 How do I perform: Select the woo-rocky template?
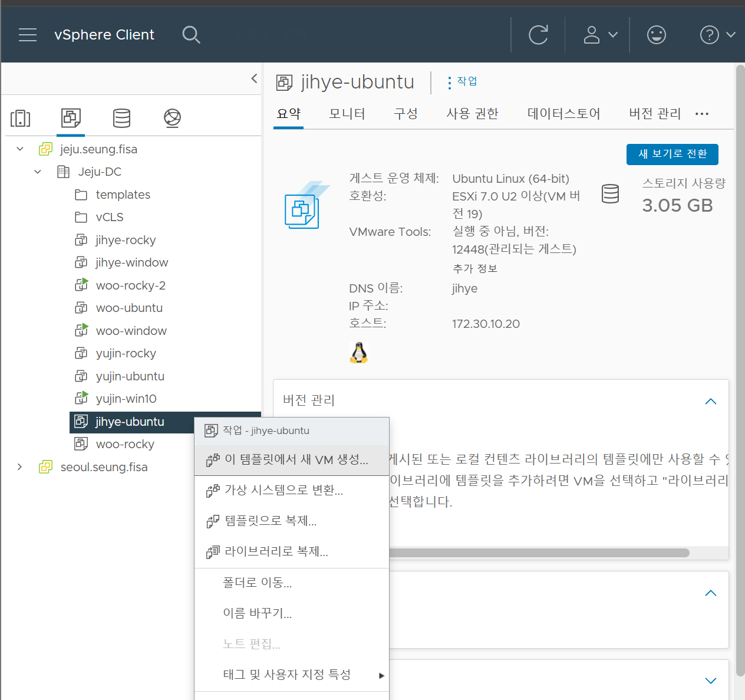[125, 444]
